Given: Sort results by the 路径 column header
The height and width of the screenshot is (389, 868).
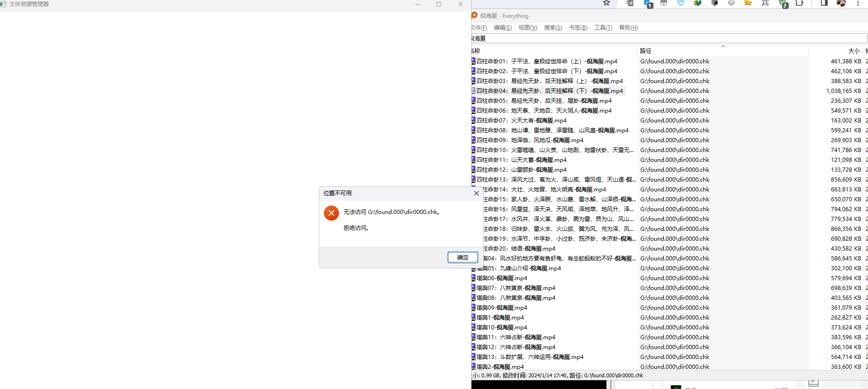Looking at the screenshot, I should click(x=646, y=51).
